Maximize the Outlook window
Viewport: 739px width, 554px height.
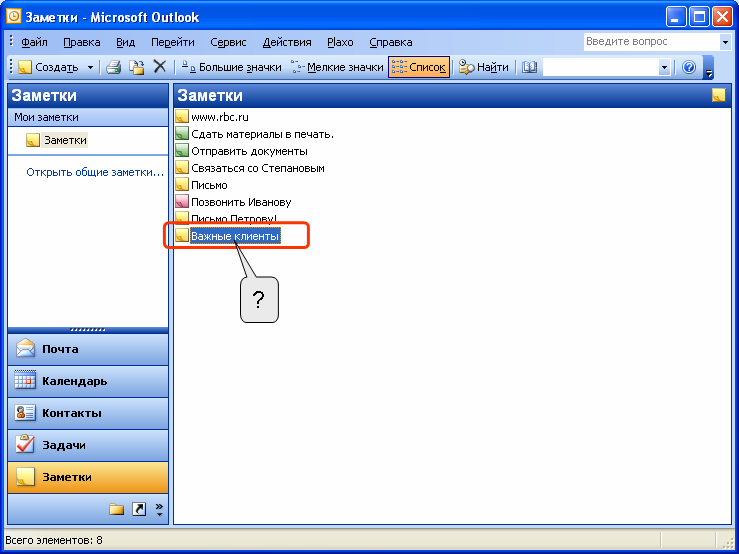[699, 17]
